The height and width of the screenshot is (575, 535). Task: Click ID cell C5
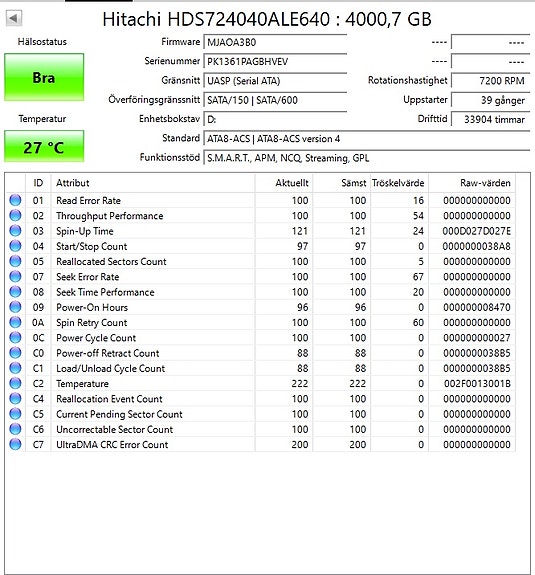(x=38, y=414)
